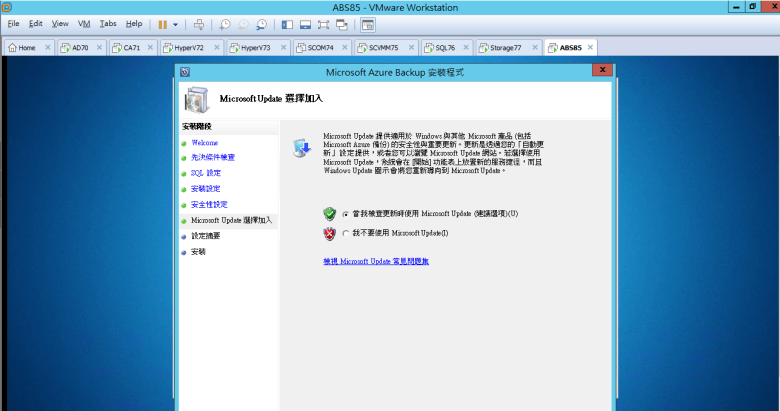Switch to the HyperV72 tab

[x=188, y=47]
